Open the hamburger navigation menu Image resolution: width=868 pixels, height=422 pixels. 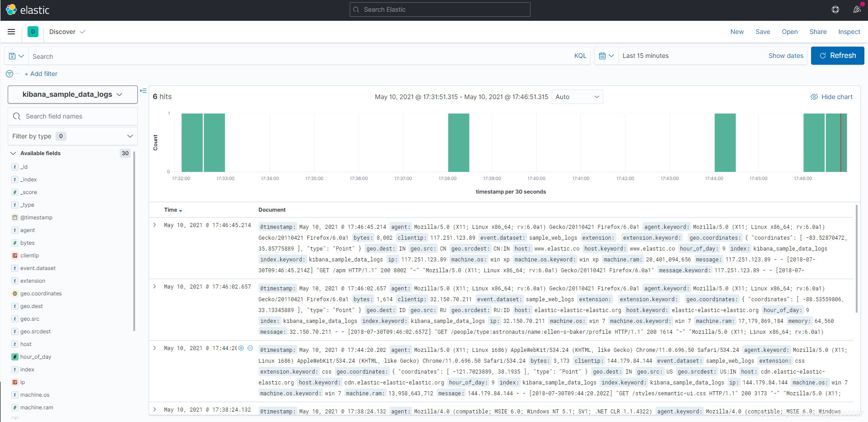(11, 32)
